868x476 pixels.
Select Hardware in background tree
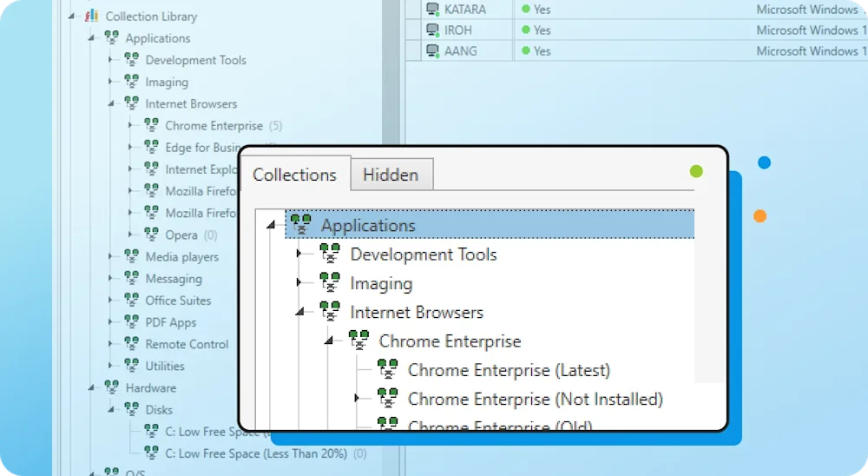tap(150, 388)
